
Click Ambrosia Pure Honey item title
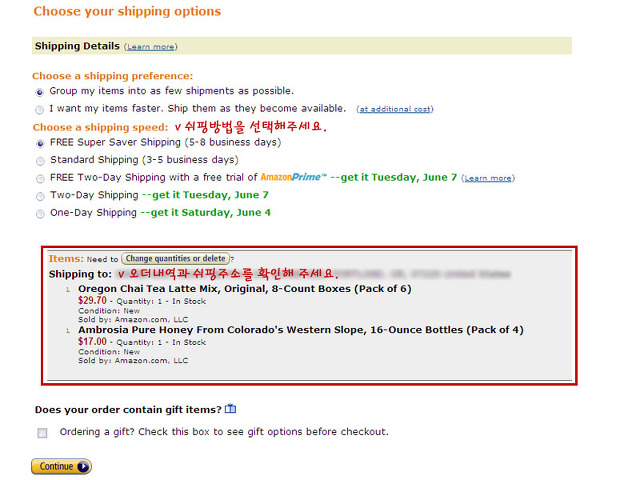pyautogui.click(x=301, y=330)
